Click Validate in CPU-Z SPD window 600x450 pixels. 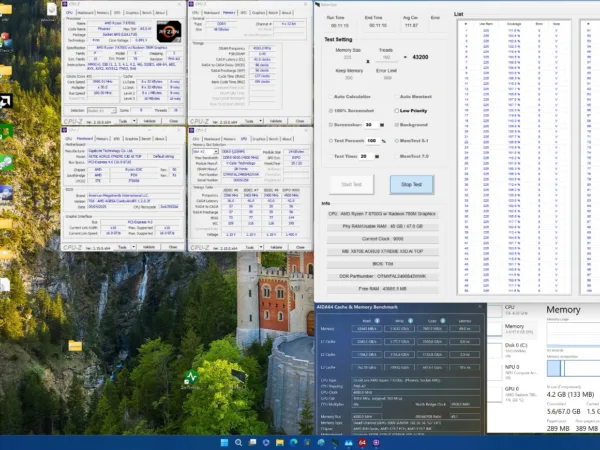(276, 247)
